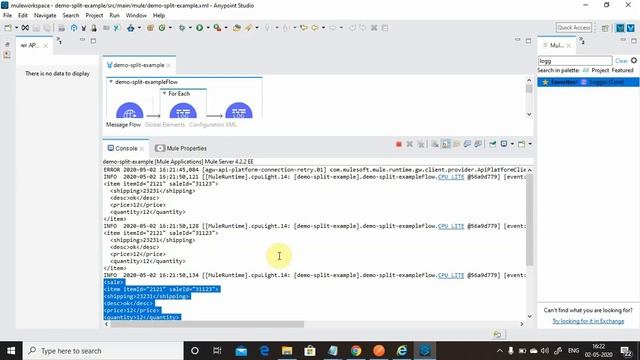Open the dropdown arrow beside the Debug icon

click(x=190, y=28)
